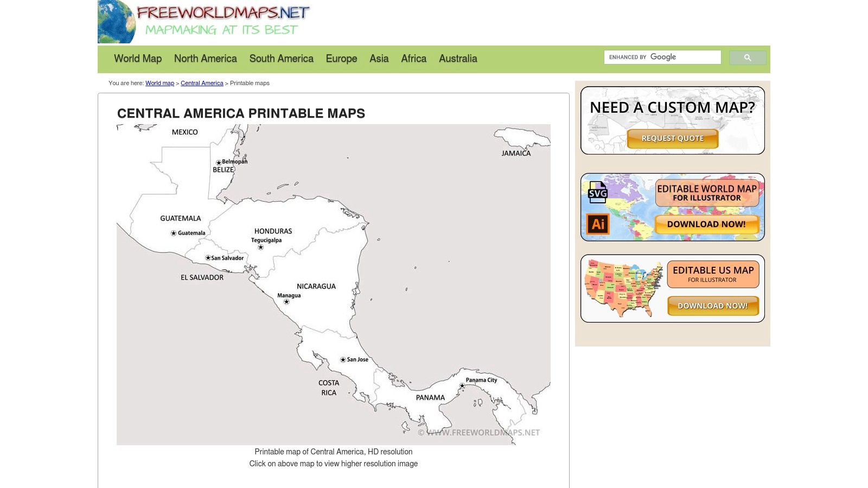Select Asia from the navigation bar
The image size is (868, 488).
[x=379, y=59]
